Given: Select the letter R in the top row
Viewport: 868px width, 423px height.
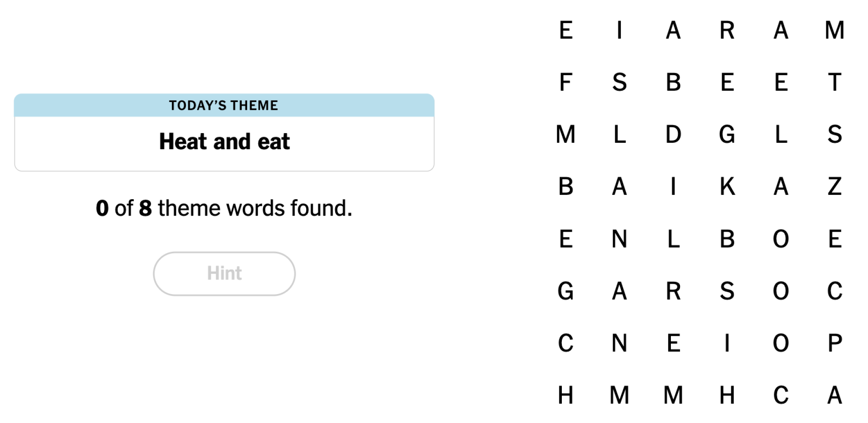Looking at the screenshot, I should (x=727, y=30).
